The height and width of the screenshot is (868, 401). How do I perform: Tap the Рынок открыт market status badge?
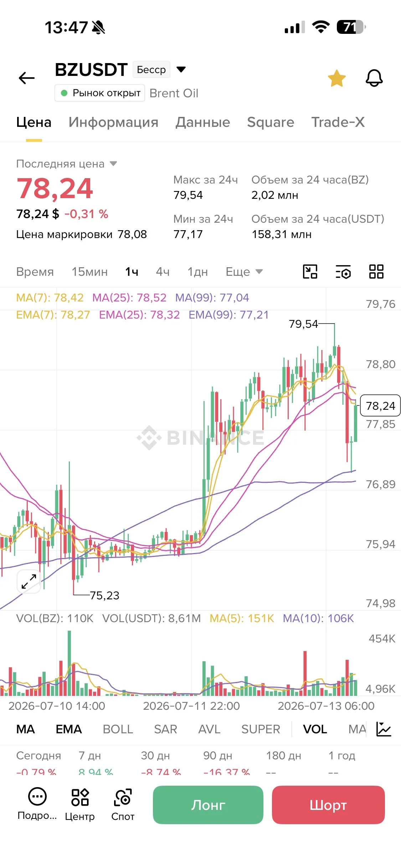tap(100, 93)
